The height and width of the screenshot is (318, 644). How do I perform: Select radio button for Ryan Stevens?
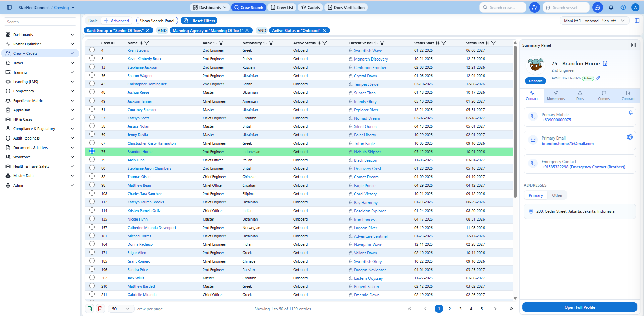[x=92, y=50]
